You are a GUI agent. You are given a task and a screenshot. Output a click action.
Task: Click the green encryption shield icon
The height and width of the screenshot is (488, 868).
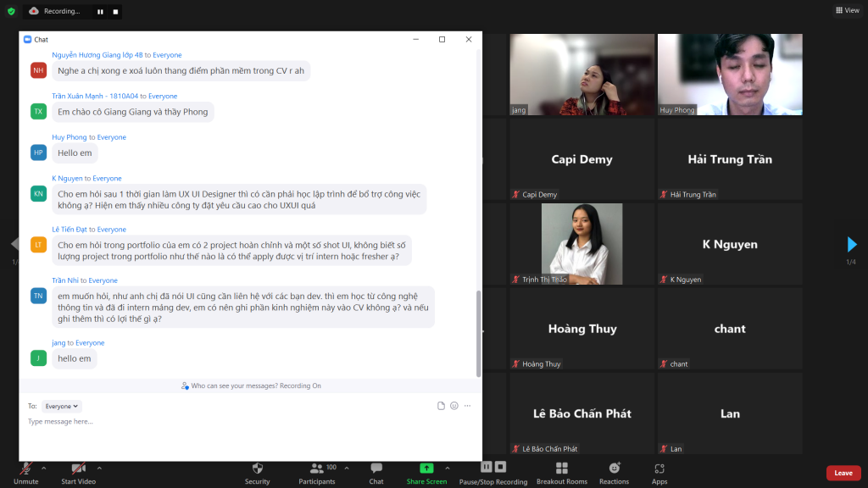pos(11,11)
